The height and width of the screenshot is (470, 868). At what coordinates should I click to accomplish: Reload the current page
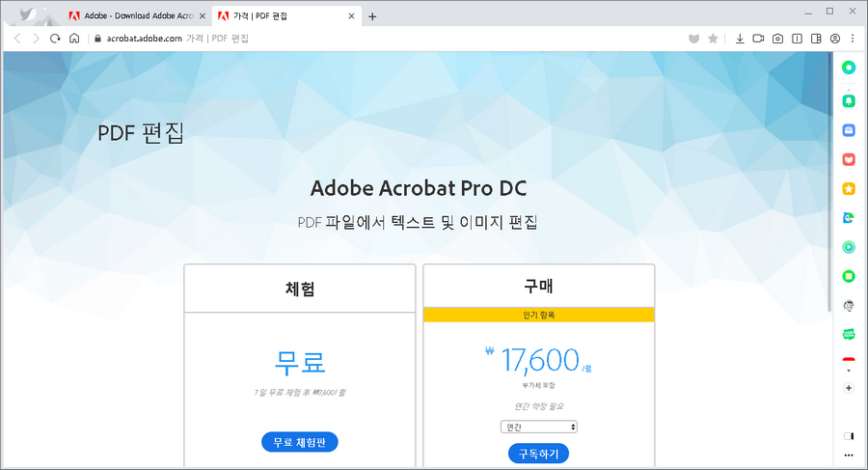[55, 39]
